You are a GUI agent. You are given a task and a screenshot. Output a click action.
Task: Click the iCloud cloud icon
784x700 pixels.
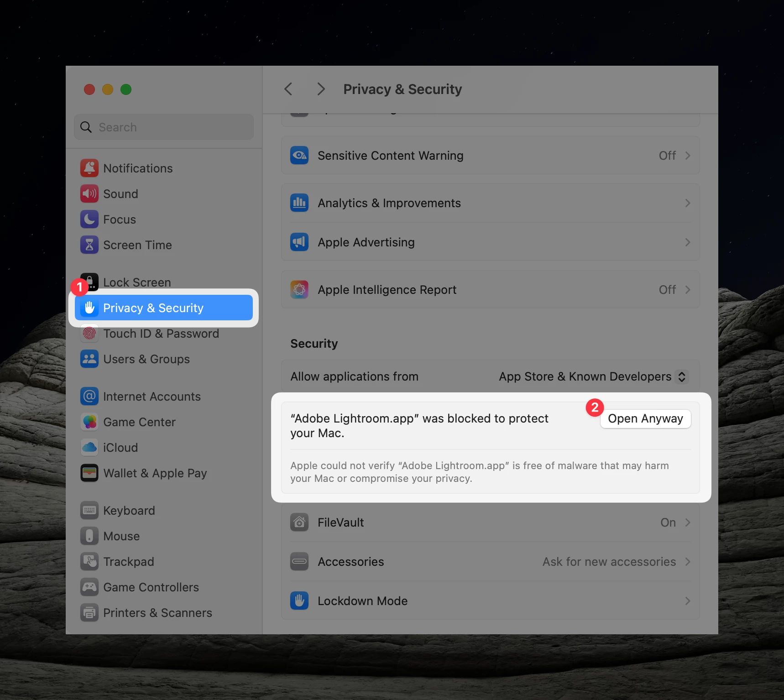(89, 448)
